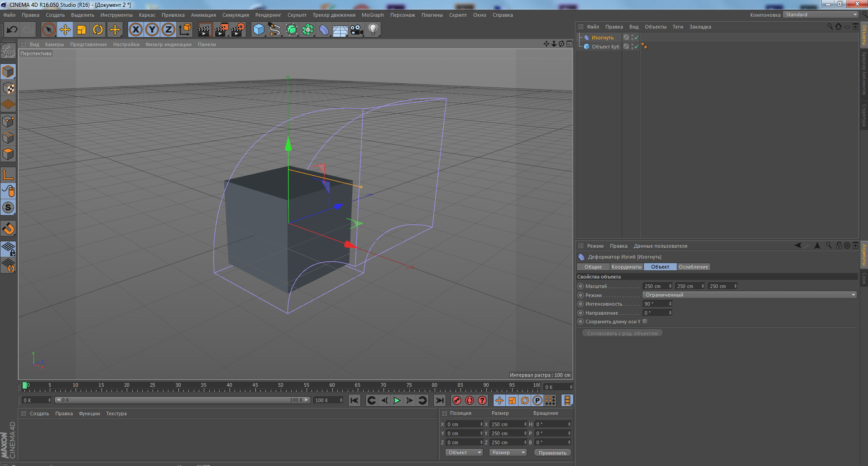The height and width of the screenshot is (466, 868).
Task: Toggle the Snap magnet icon
Action: [9, 229]
